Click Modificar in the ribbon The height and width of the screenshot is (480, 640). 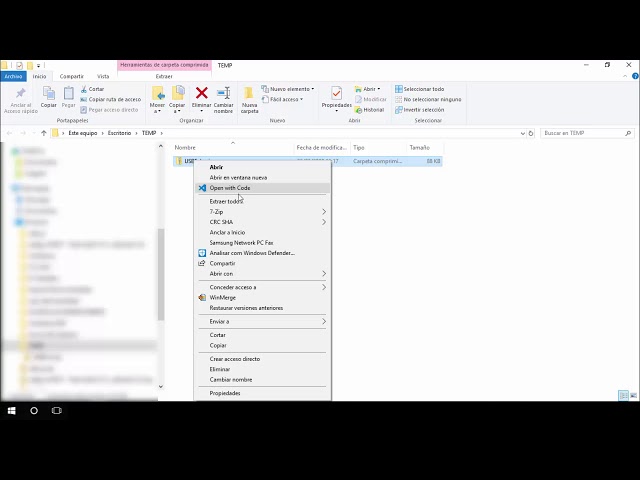[x=370, y=99]
